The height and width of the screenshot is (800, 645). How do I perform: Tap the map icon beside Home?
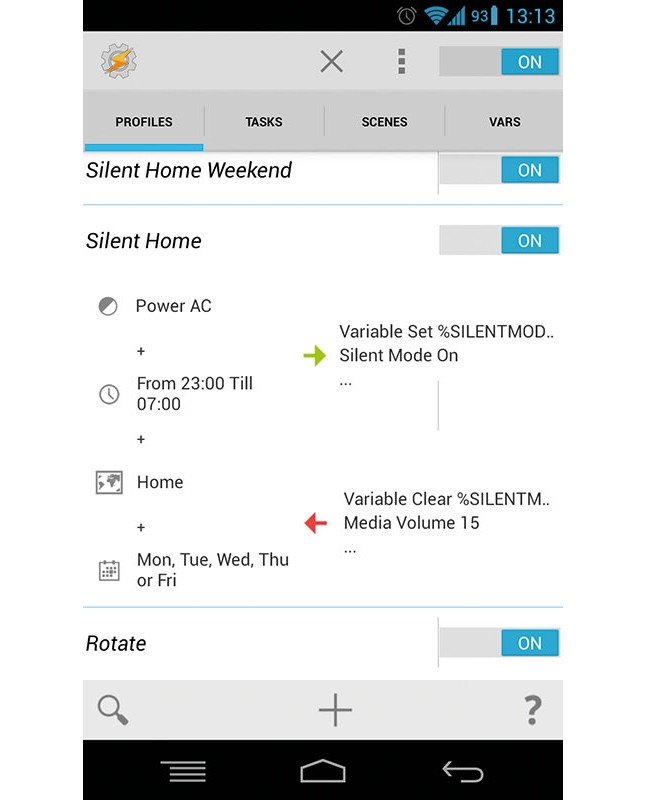tap(109, 482)
